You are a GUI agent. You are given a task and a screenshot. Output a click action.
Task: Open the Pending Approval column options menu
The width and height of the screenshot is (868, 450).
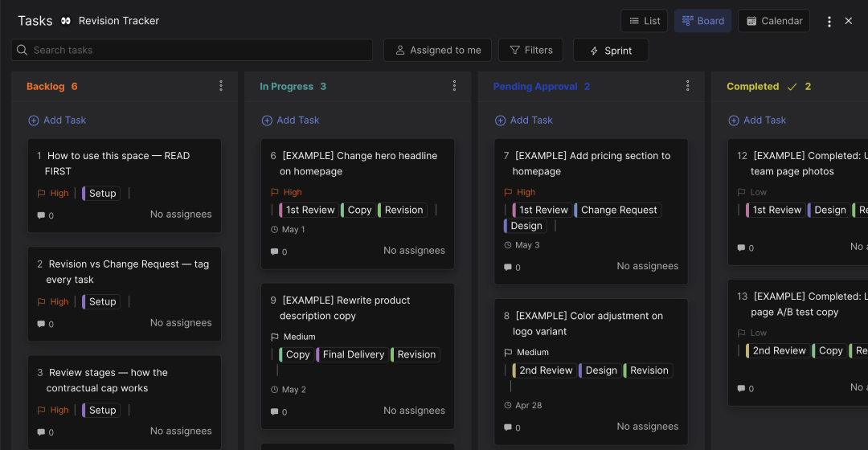click(687, 86)
